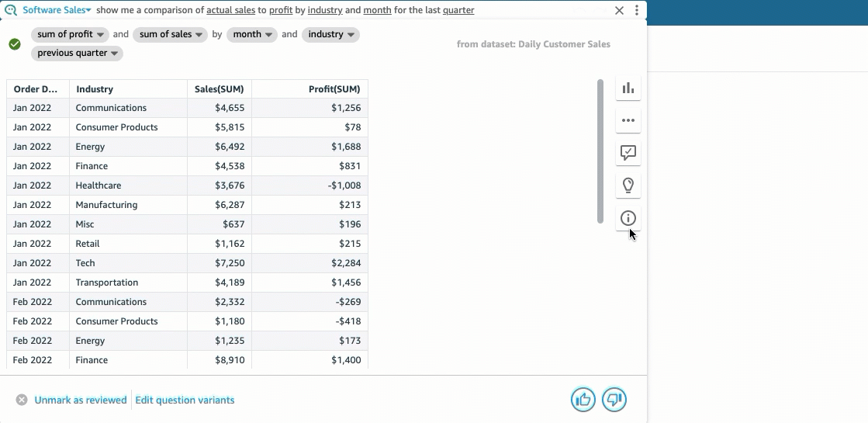Click the X icon beside Unmark as reviewed
This screenshot has width=868, height=423.
[22, 400]
